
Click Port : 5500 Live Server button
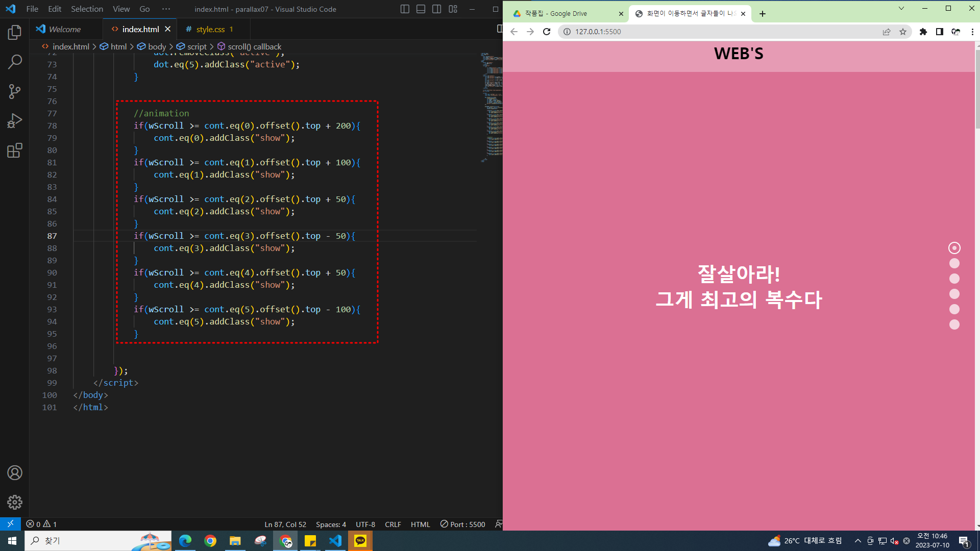pos(463,524)
